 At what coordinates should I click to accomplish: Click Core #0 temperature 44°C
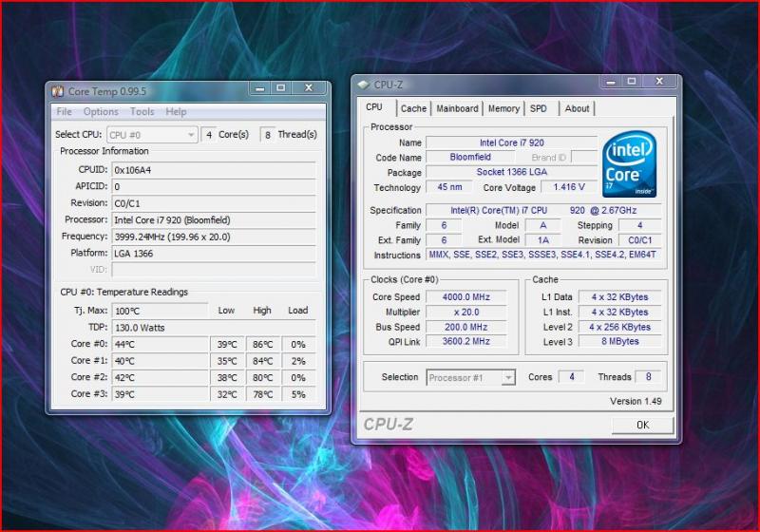pos(160,345)
